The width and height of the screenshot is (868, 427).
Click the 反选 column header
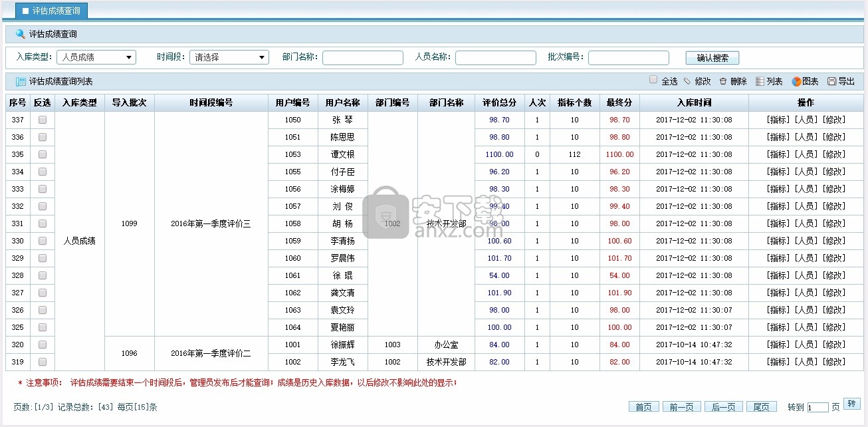[x=43, y=102]
